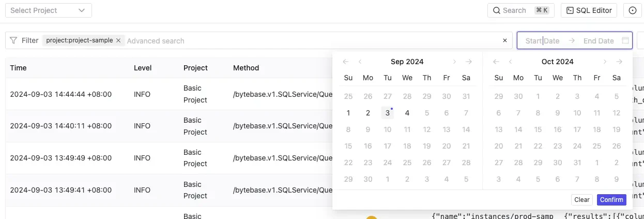Click the Method column header
Viewport: 644px width, 219px height.
tap(246, 68)
